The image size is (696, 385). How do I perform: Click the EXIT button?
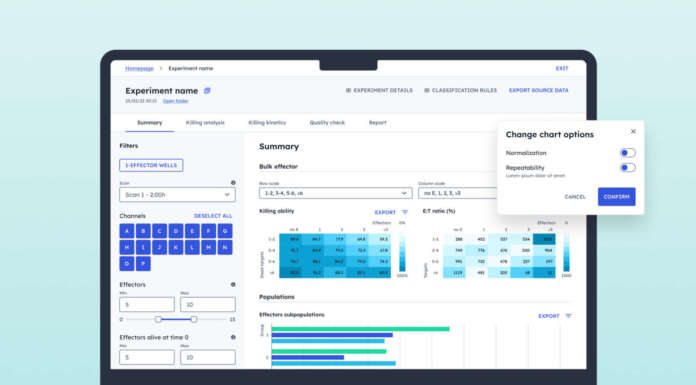pyautogui.click(x=562, y=68)
